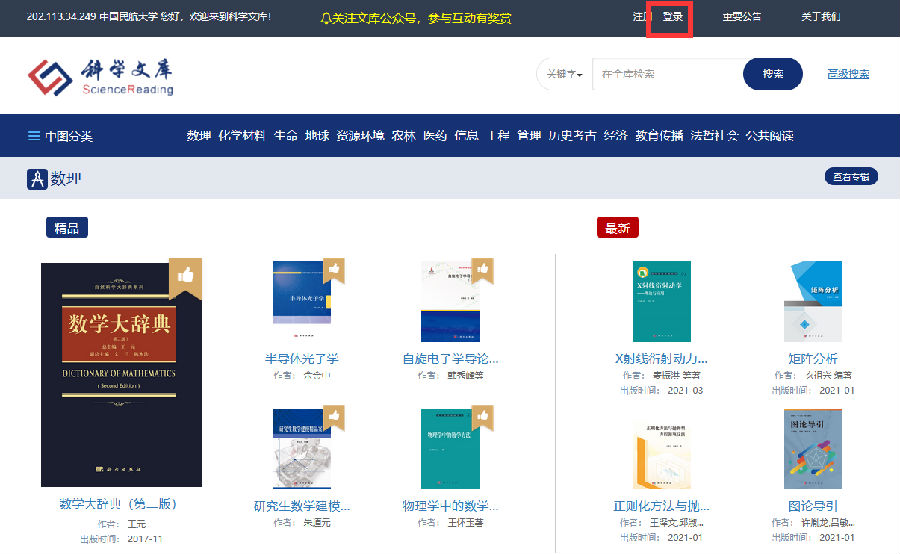The image size is (900, 554).
Task: Click the 数理 section icon beside heading
Action: coord(37,179)
